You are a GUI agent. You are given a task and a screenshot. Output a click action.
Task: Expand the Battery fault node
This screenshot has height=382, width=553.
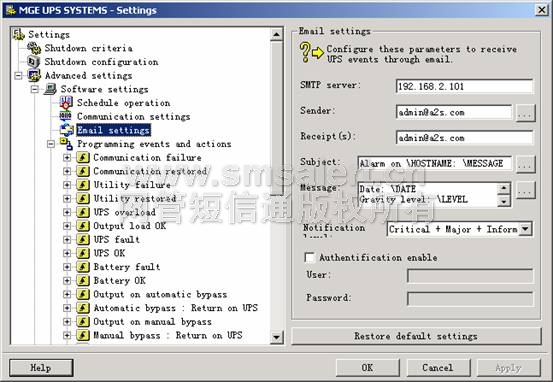(x=67, y=267)
